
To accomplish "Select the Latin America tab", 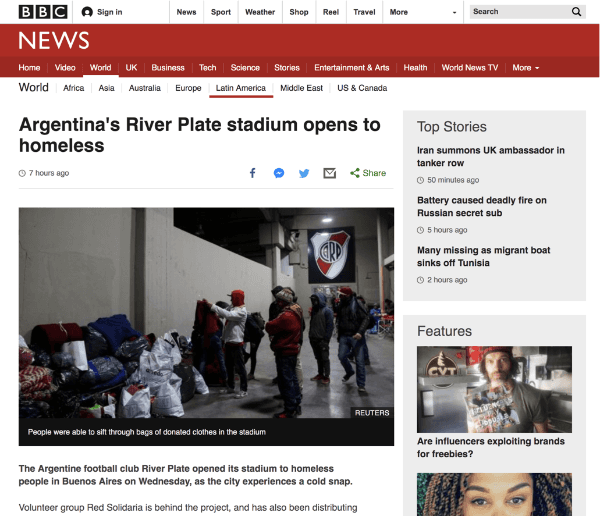I will click(x=241, y=88).
